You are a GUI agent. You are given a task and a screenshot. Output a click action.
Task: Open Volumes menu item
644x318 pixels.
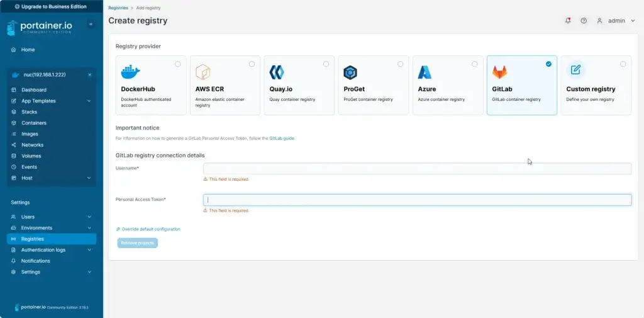52,156
